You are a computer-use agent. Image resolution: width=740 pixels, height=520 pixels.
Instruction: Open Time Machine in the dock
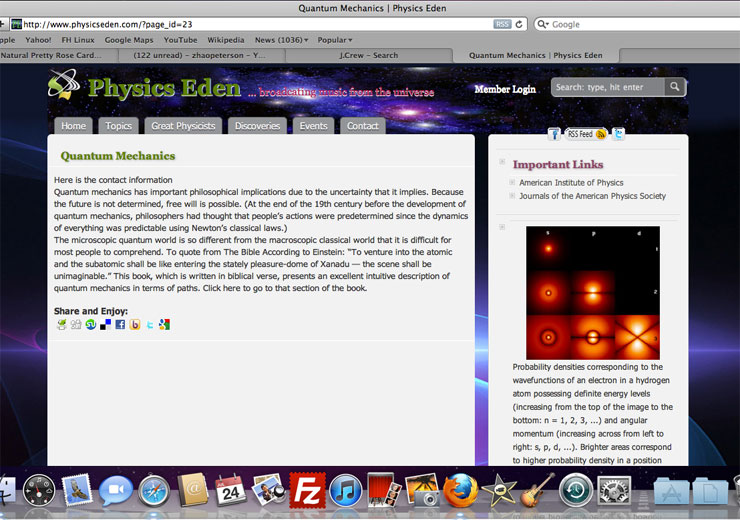576,491
